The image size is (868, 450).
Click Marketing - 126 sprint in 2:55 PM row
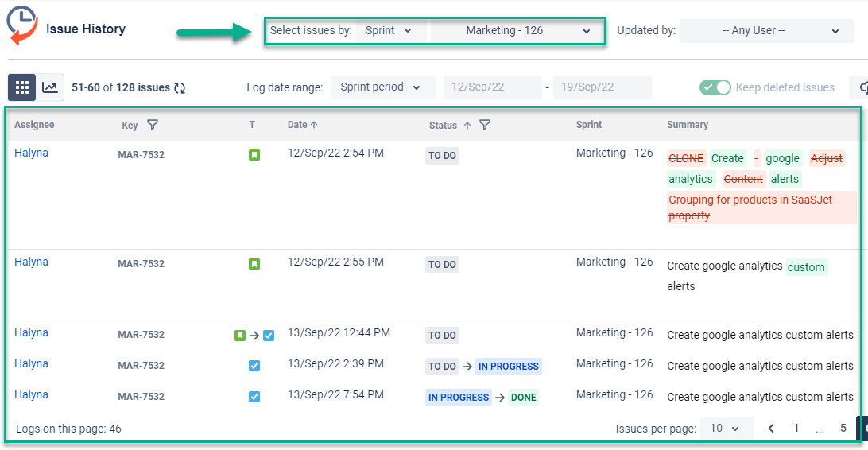614,262
